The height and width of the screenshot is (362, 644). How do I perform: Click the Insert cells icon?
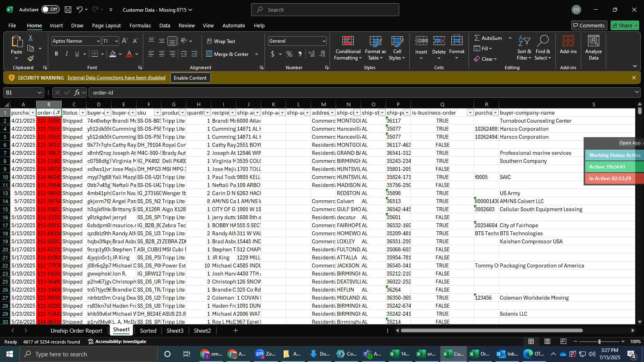pos(421,41)
